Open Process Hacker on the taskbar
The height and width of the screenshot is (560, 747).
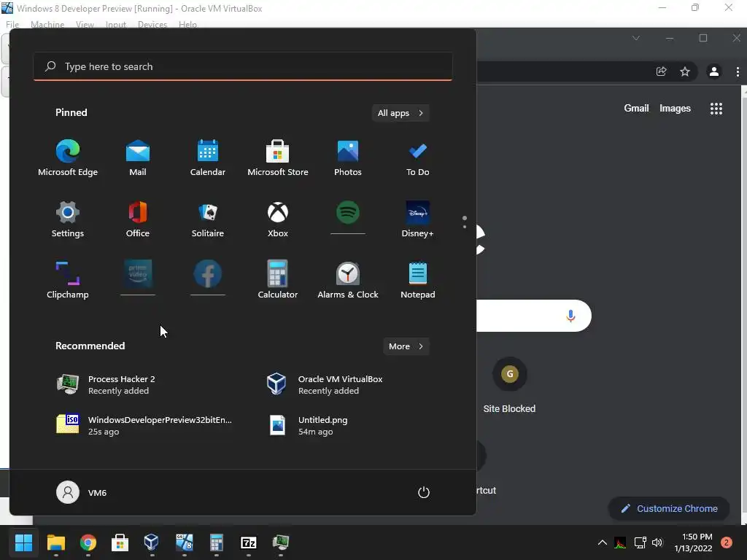pyautogui.click(x=281, y=542)
